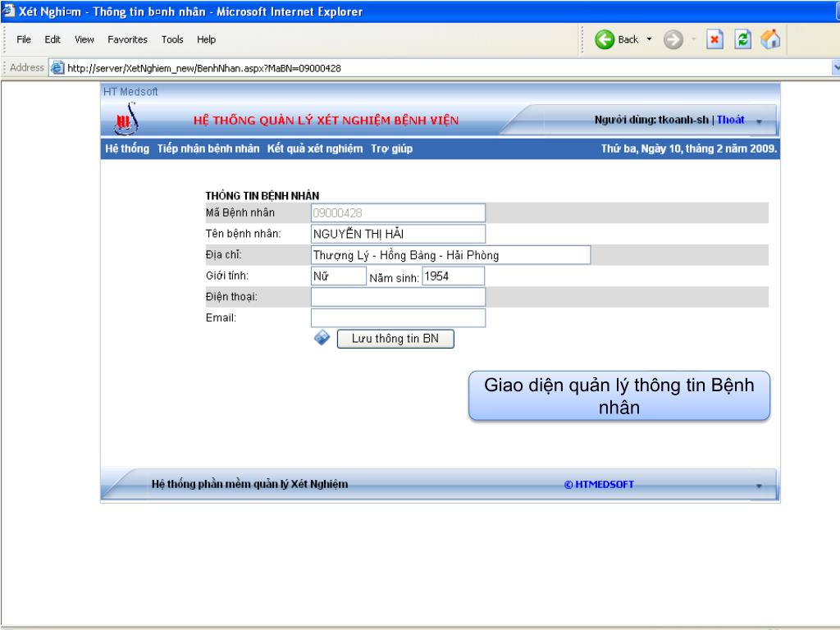Open the Help menu
Viewport: 840px width, 630px height.
(206, 39)
